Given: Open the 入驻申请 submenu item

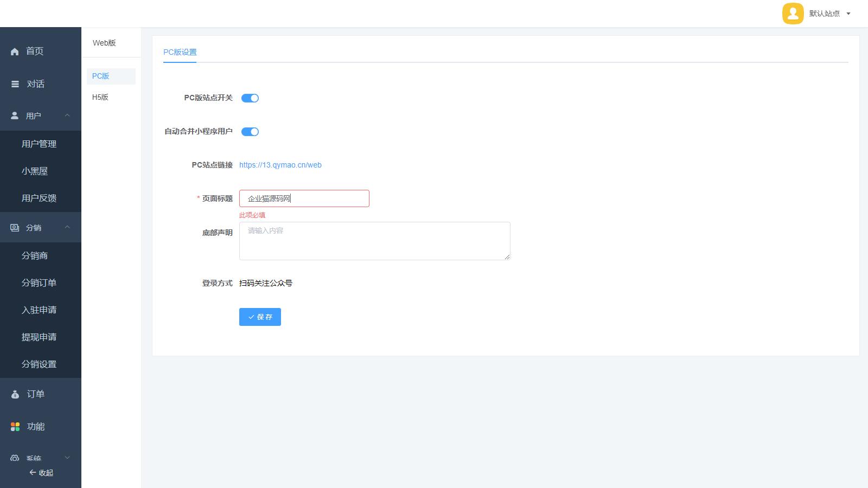Looking at the screenshot, I should [x=41, y=310].
